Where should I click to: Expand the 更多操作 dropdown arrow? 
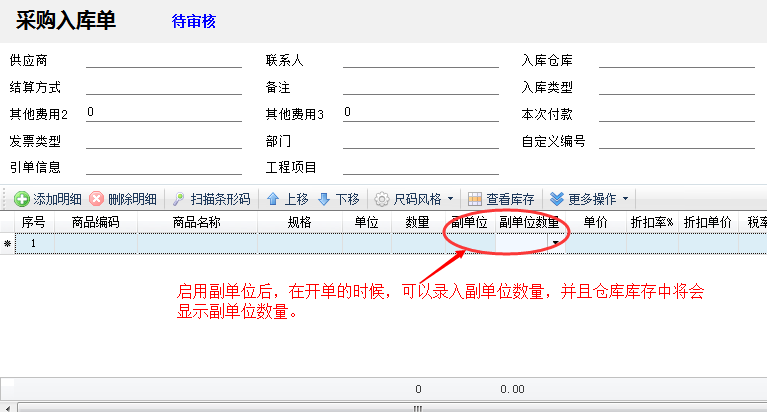point(625,199)
